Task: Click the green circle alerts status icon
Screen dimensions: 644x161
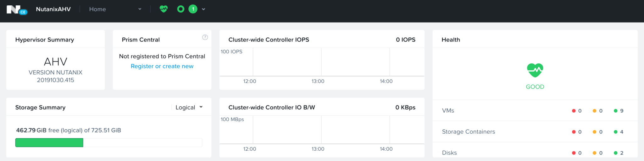Action: pyautogui.click(x=180, y=9)
